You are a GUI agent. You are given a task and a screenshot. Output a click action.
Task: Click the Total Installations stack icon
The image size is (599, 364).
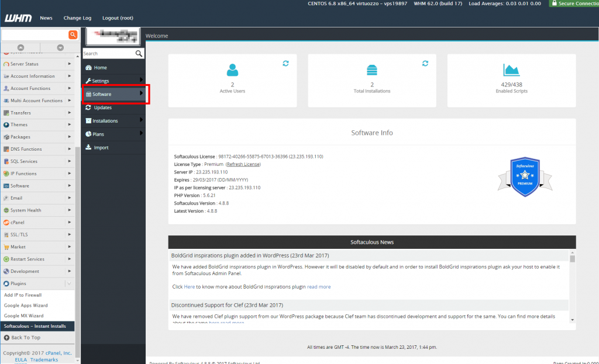pos(371,70)
